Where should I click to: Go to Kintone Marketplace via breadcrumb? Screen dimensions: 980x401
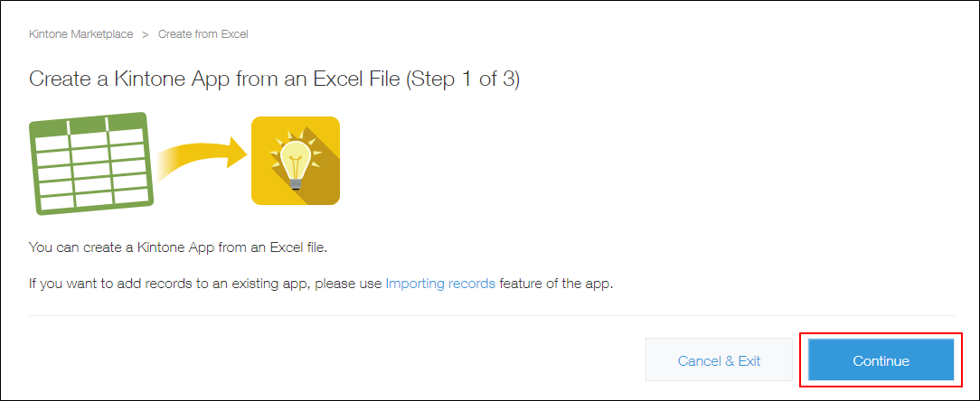[x=80, y=34]
